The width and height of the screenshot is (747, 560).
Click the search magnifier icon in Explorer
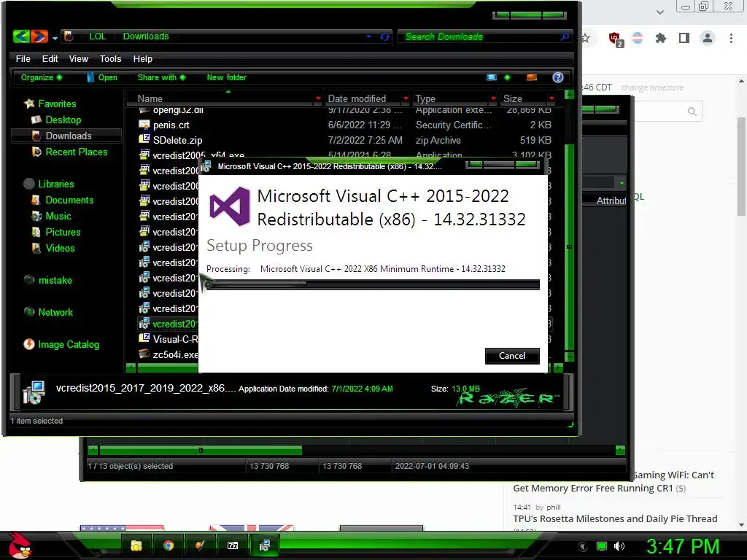(x=565, y=36)
